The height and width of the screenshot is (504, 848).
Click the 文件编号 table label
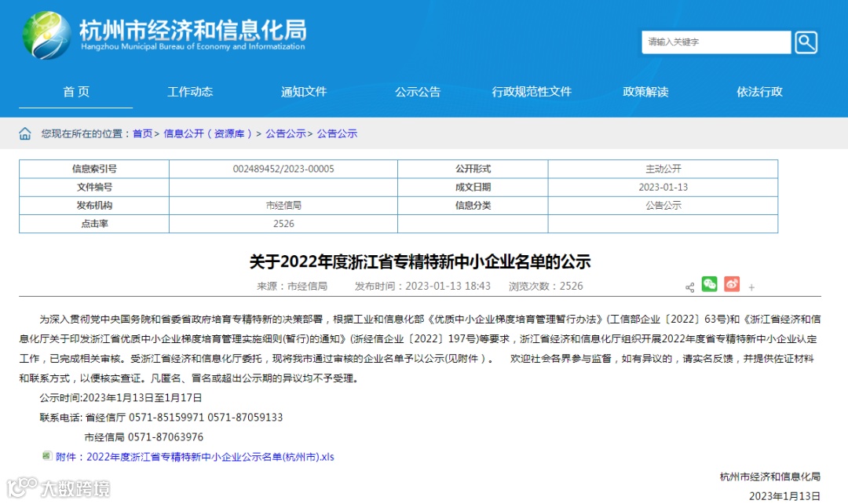point(94,187)
